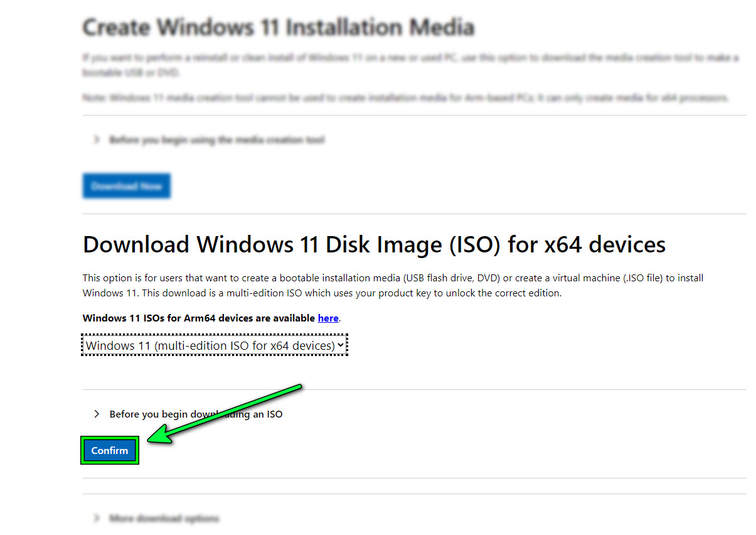Follow the 'here' link for Arm64 ISOs
This screenshot has width=756, height=535.
(x=328, y=318)
